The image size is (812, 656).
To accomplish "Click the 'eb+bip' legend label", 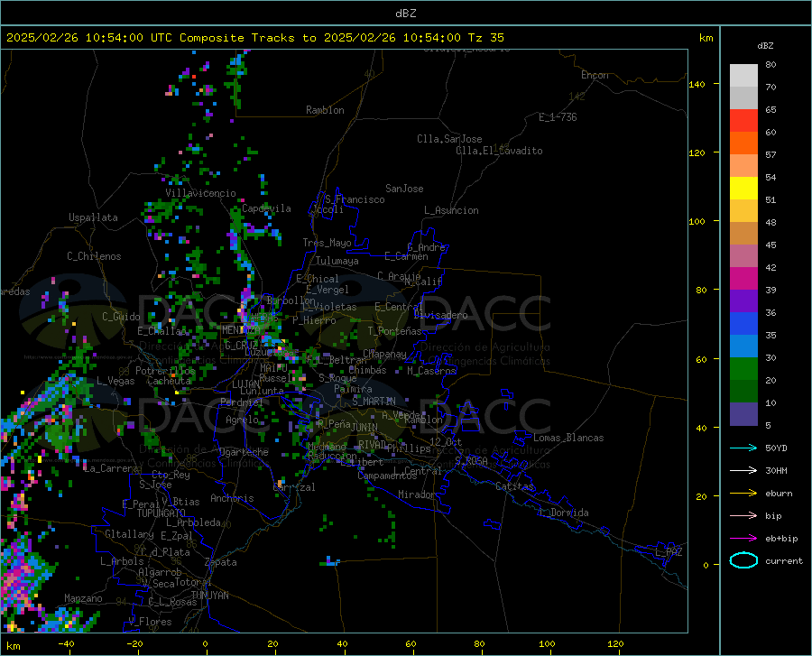I will (x=781, y=539).
